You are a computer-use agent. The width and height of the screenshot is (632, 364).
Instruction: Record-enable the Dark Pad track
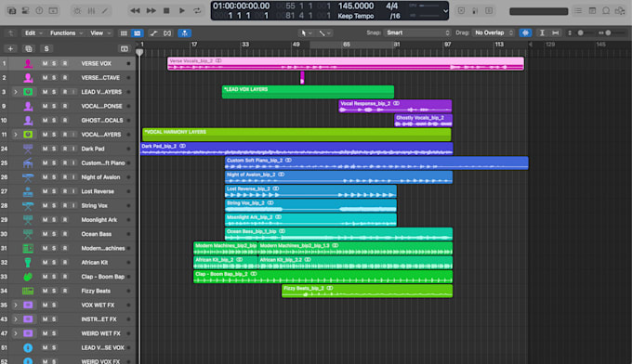pos(64,149)
